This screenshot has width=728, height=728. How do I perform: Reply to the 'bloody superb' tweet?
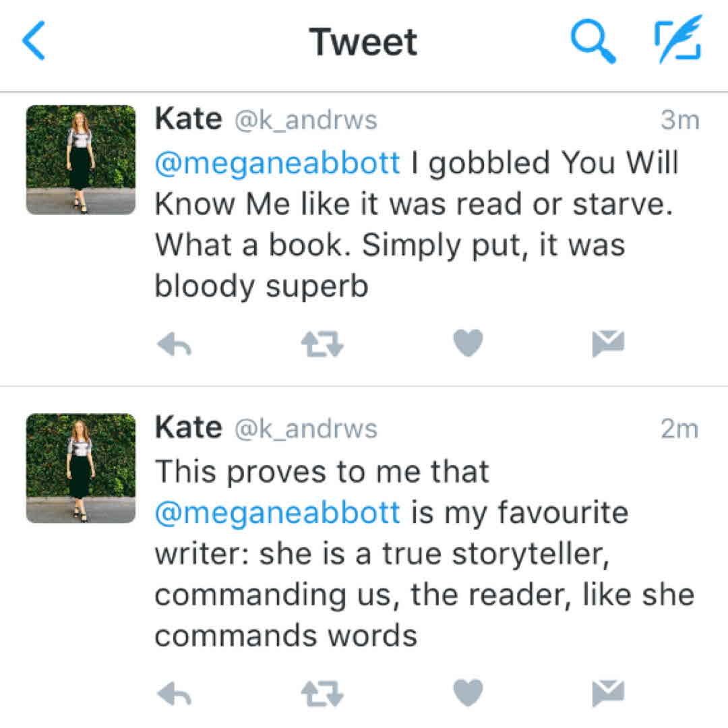point(175,345)
